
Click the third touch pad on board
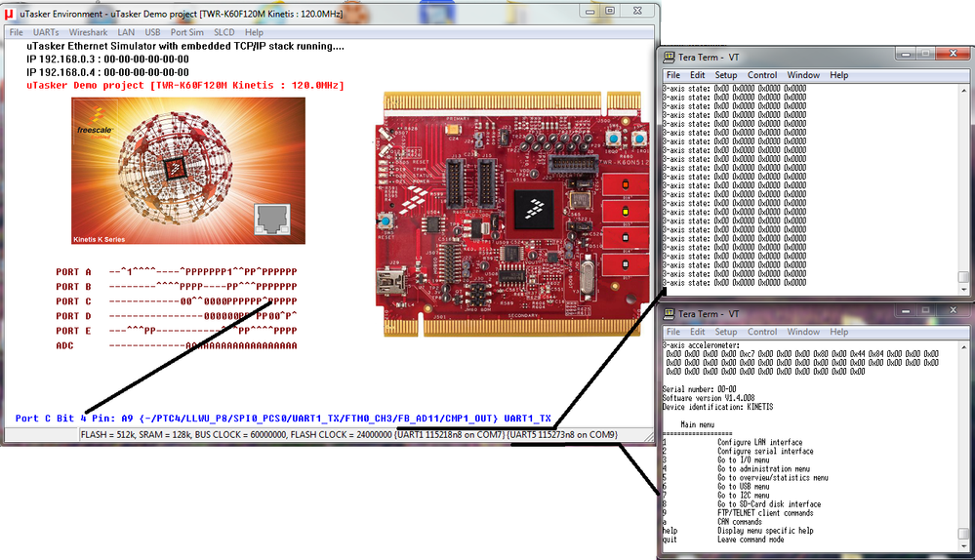pyautogui.click(x=626, y=238)
